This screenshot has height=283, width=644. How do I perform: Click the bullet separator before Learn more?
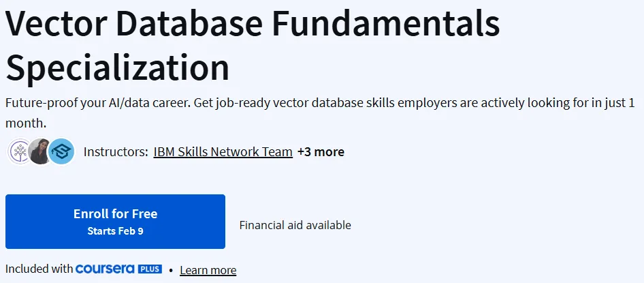170,270
